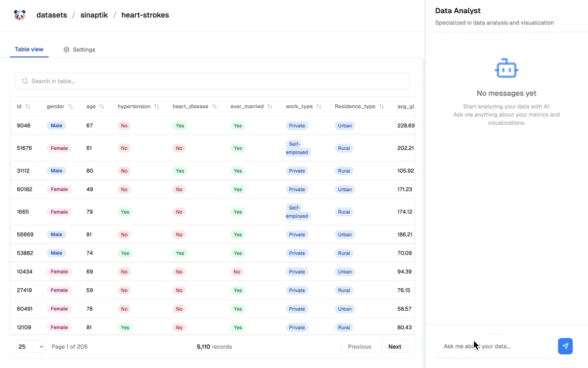Open rows-per-page dropdown showing 25
The image size is (588, 368).
pyautogui.click(x=31, y=347)
